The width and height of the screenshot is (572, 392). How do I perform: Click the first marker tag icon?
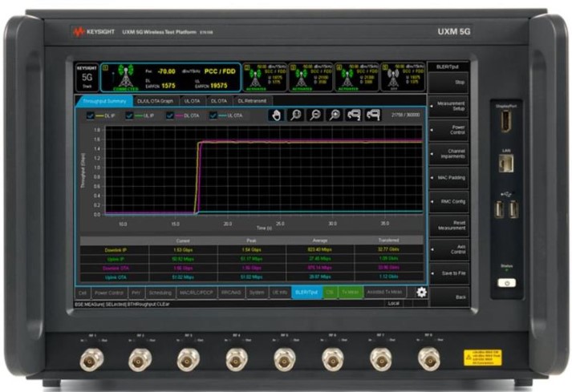click(x=354, y=115)
